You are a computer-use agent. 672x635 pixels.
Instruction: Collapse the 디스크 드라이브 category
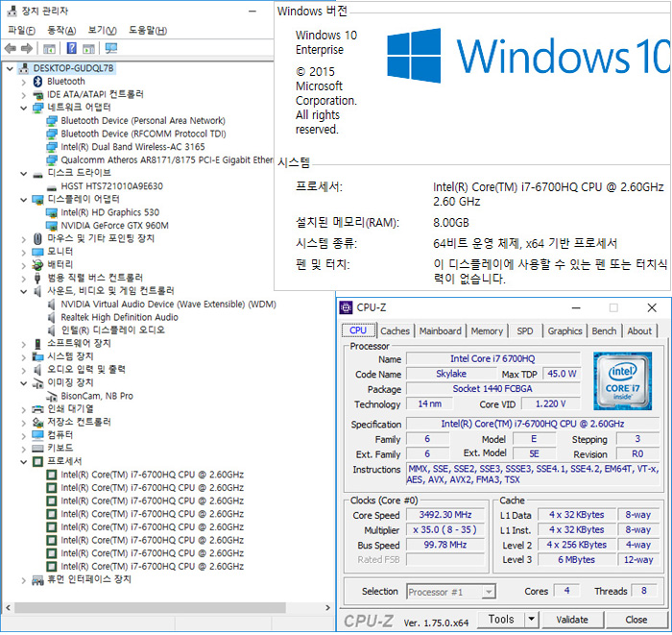point(24,173)
